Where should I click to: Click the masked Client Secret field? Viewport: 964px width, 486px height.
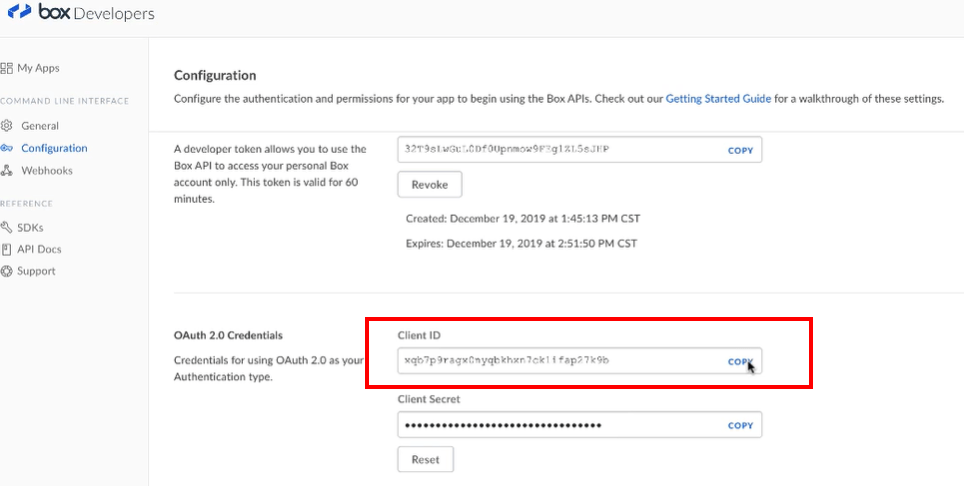(x=580, y=425)
